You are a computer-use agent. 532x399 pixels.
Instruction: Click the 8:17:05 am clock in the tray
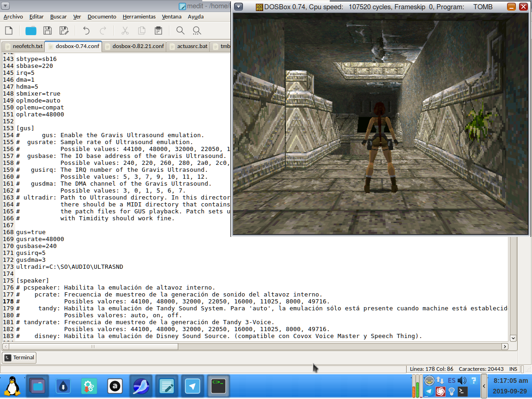coord(510,381)
